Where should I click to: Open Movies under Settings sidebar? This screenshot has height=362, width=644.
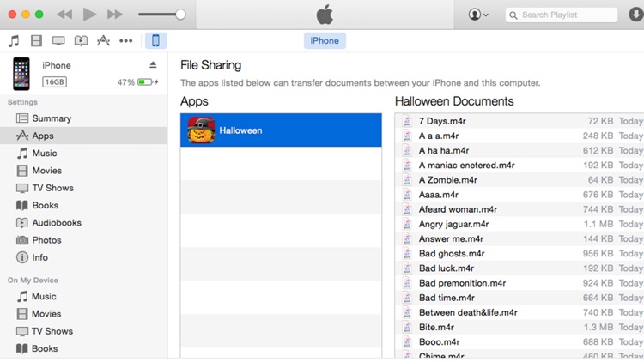pos(83,171)
